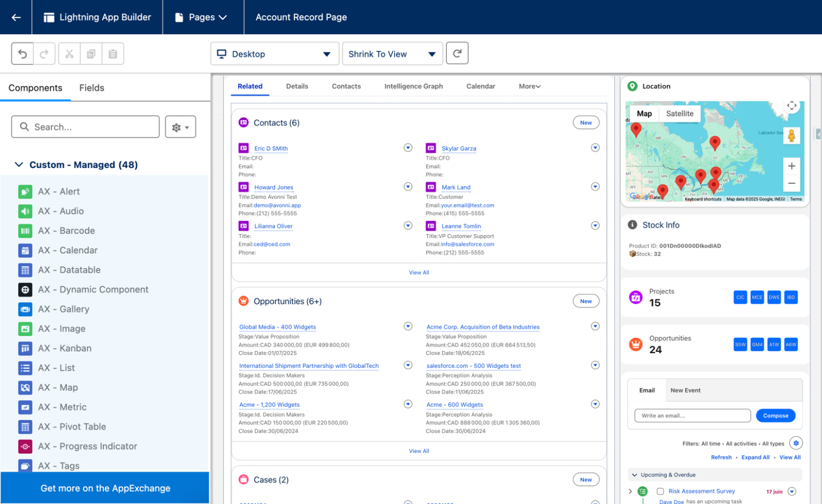Viewport: 822px width, 504px height.
Task: Open the More tab dropdown
Action: click(x=529, y=86)
